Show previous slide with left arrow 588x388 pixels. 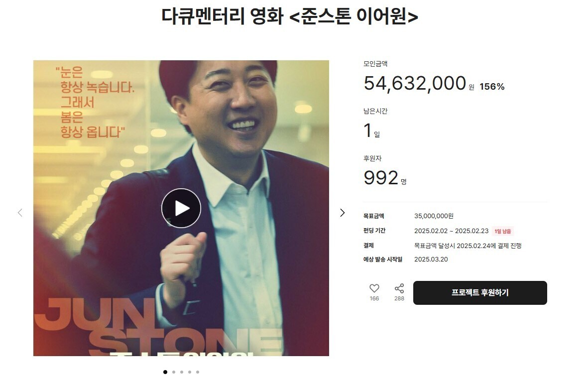coord(20,213)
